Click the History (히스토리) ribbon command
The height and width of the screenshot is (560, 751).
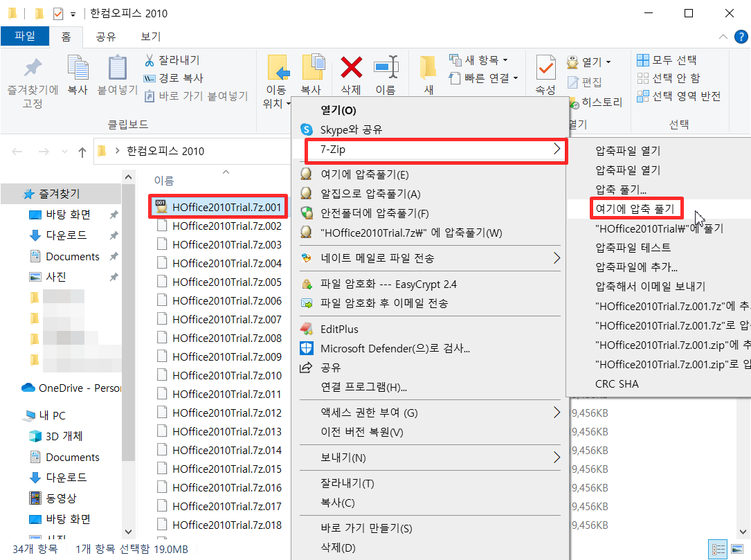pyautogui.click(x=595, y=102)
